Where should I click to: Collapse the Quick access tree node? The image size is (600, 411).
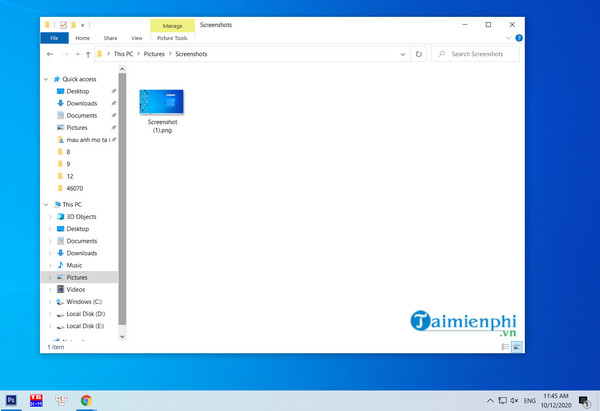pyautogui.click(x=46, y=79)
